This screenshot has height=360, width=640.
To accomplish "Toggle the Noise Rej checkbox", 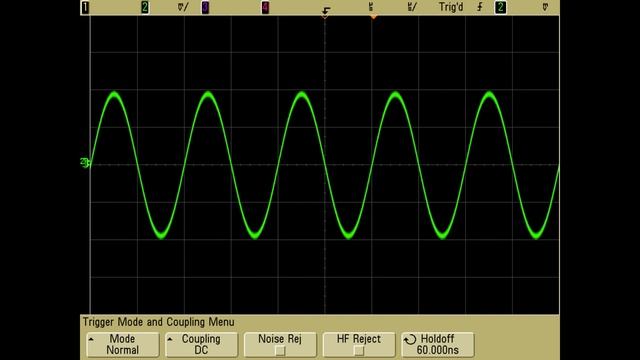I will [280, 351].
